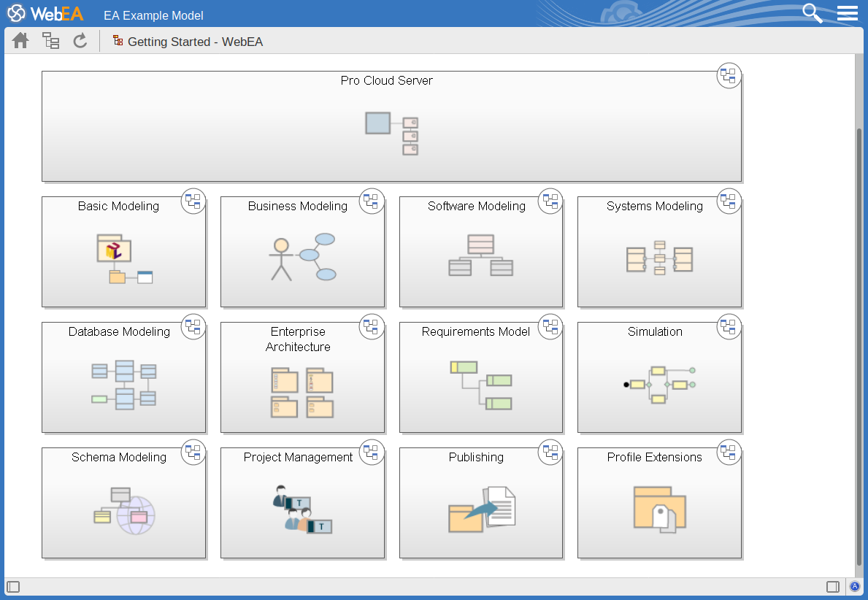Toggle the right properties panel in status bar

coord(832,587)
